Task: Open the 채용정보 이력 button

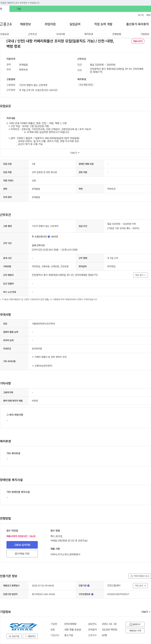Action: click(x=135, y=631)
